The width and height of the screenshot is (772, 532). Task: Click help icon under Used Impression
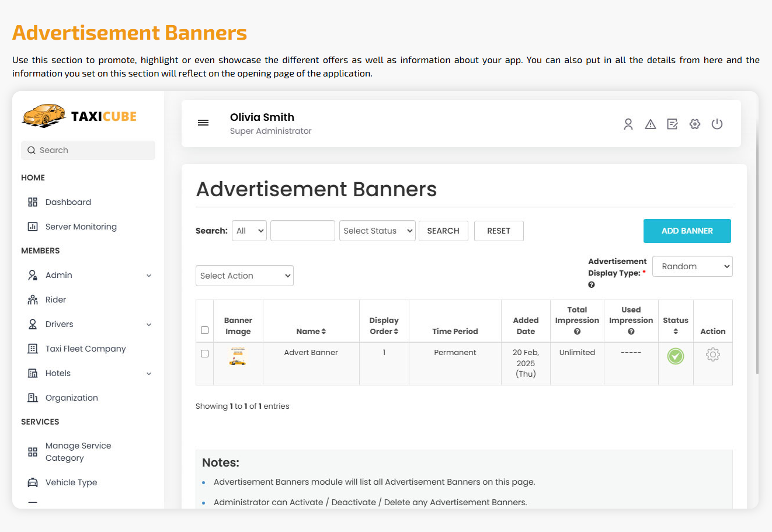click(x=631, y=332)
